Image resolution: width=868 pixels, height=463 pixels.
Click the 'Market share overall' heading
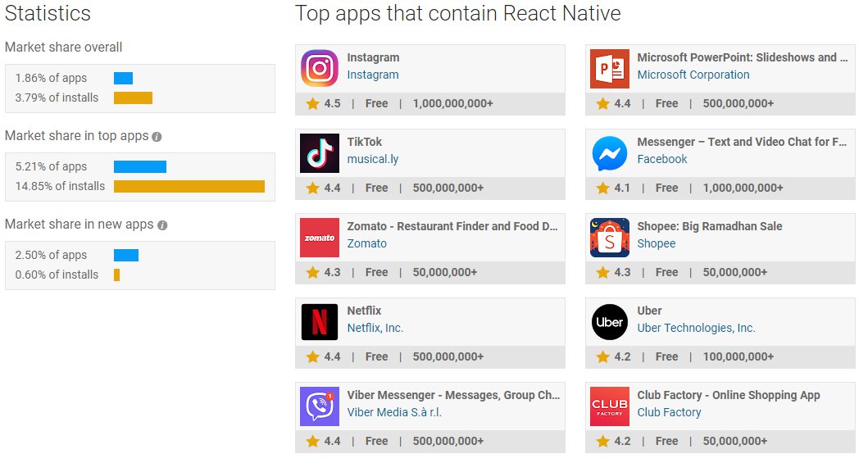(x=64, y=48)
